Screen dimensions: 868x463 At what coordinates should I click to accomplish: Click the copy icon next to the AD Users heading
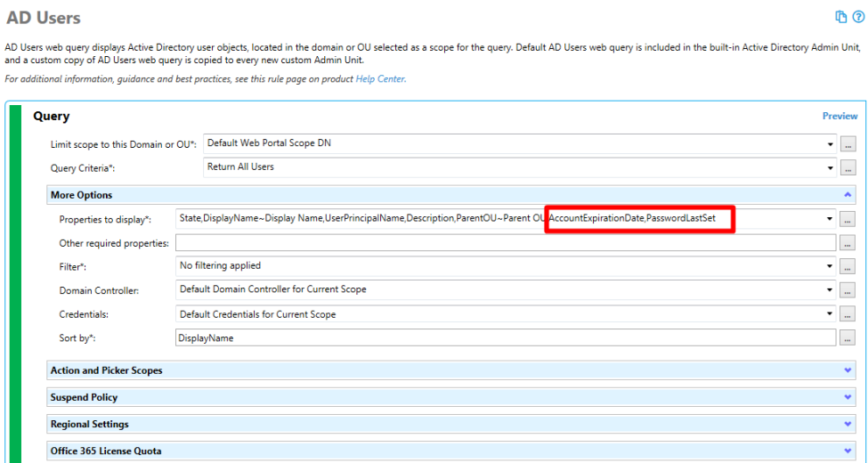point(841,17)
